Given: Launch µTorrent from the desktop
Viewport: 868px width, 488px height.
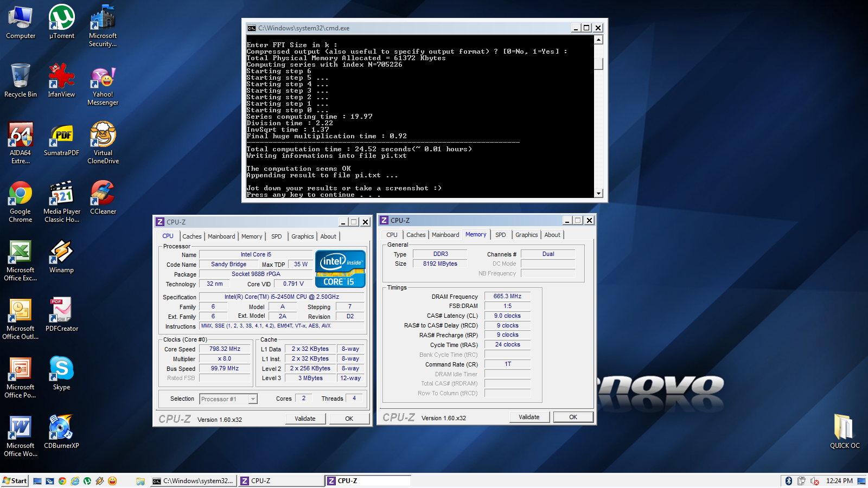Looking at the screenshot, I should tap(62, 22).
